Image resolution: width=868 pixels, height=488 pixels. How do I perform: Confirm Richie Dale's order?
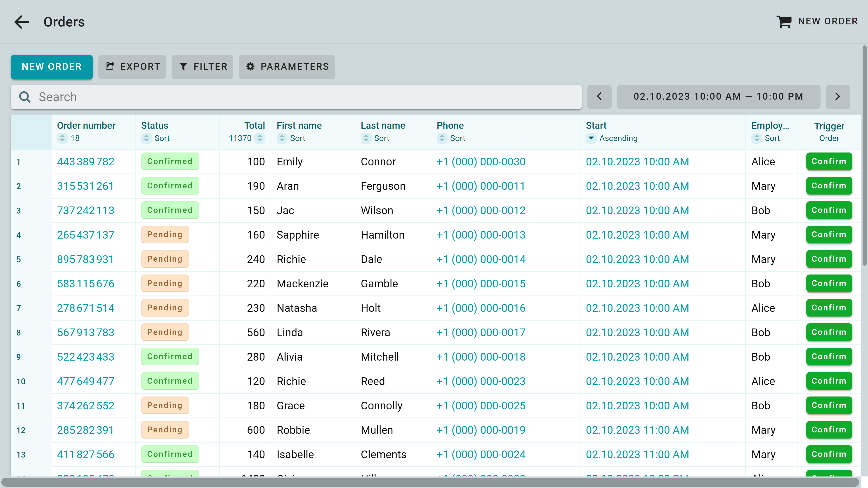829,259
